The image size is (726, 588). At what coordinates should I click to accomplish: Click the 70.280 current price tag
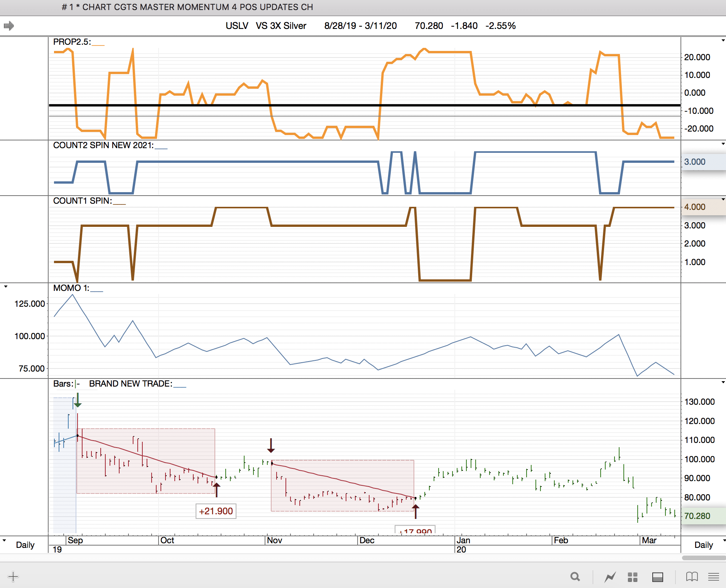697,516
